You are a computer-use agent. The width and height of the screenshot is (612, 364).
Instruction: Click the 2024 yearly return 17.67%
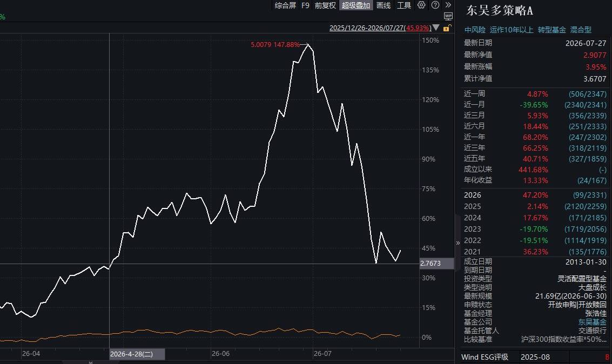(535, 218)
